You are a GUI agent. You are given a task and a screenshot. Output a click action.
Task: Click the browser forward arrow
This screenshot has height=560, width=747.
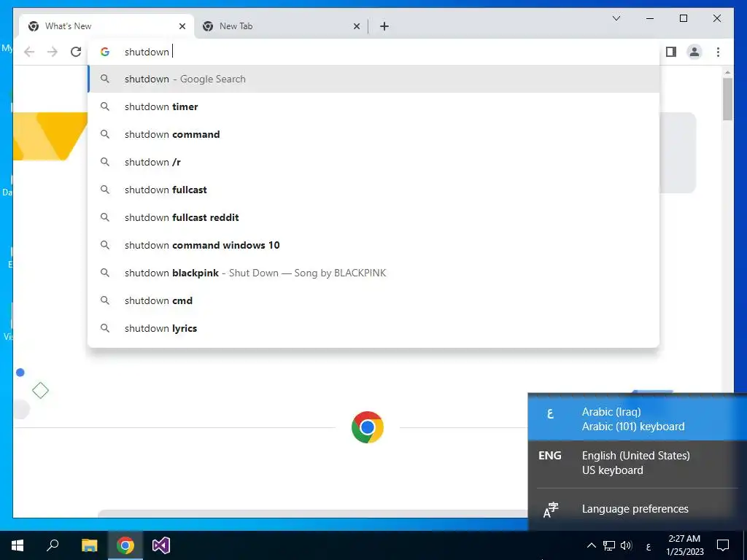[53, 52]
